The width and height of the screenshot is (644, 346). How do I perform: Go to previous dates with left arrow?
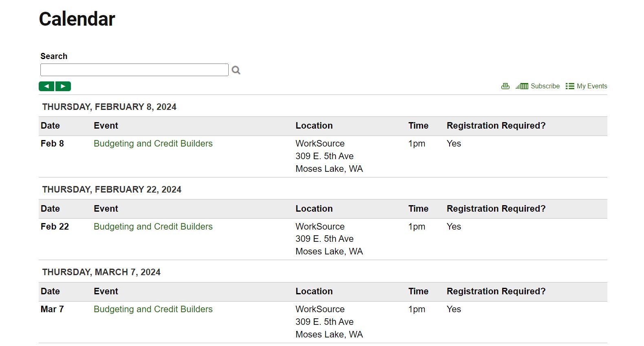(x=46, y=86)
